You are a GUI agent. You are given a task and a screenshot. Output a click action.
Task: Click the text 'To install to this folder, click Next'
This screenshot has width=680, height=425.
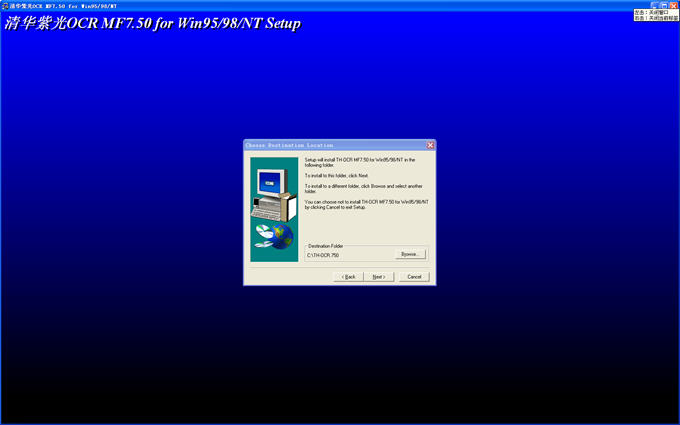(x=336, y=176)
